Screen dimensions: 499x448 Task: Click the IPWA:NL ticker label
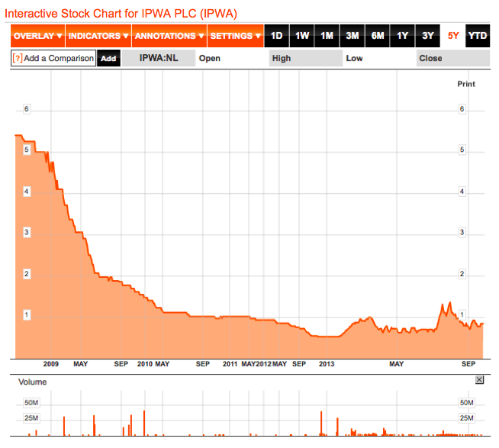tap(159, 58)
